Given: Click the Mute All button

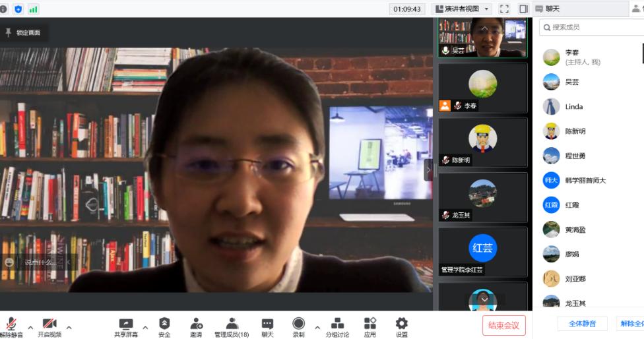Looking at the screenshot, I should 582,324.
